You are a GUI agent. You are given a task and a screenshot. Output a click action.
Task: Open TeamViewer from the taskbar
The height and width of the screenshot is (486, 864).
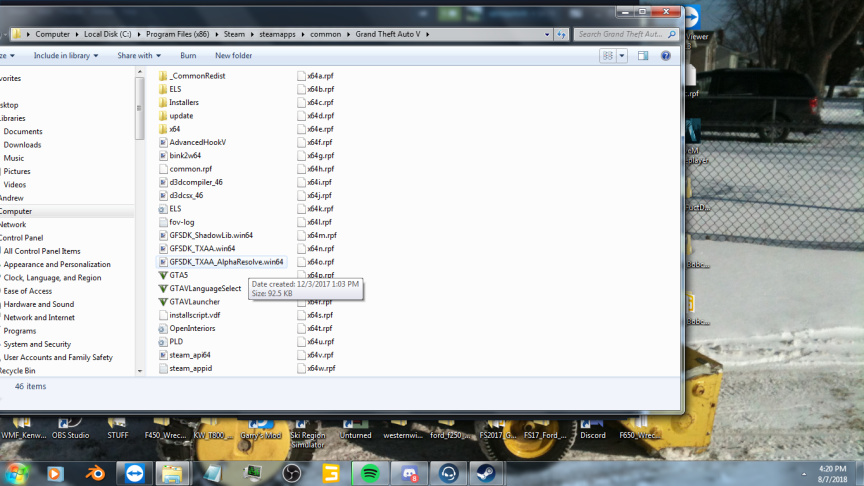pos(134,473)
